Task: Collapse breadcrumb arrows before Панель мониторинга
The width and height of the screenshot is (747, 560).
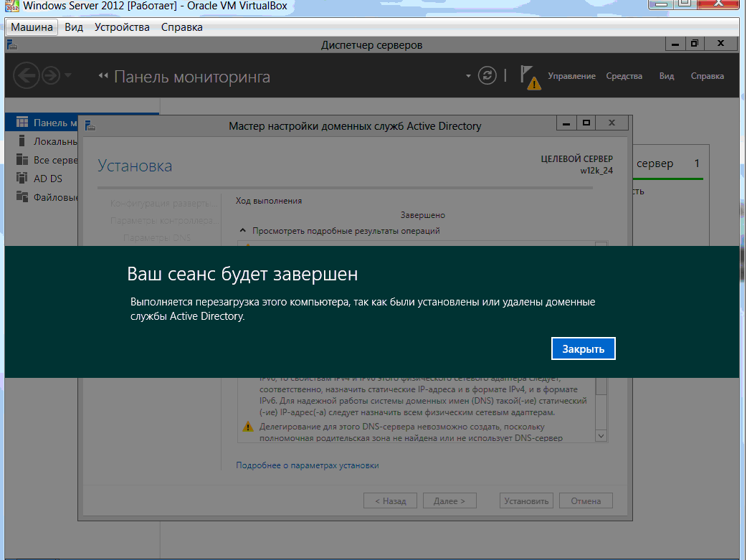Action: (x=103, y=76)
